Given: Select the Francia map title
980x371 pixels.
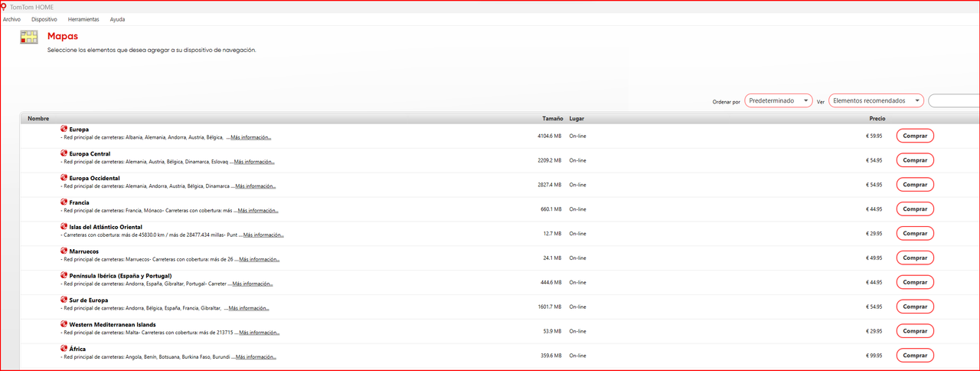Looking at the screenshot, I should (x=79, y=203).
